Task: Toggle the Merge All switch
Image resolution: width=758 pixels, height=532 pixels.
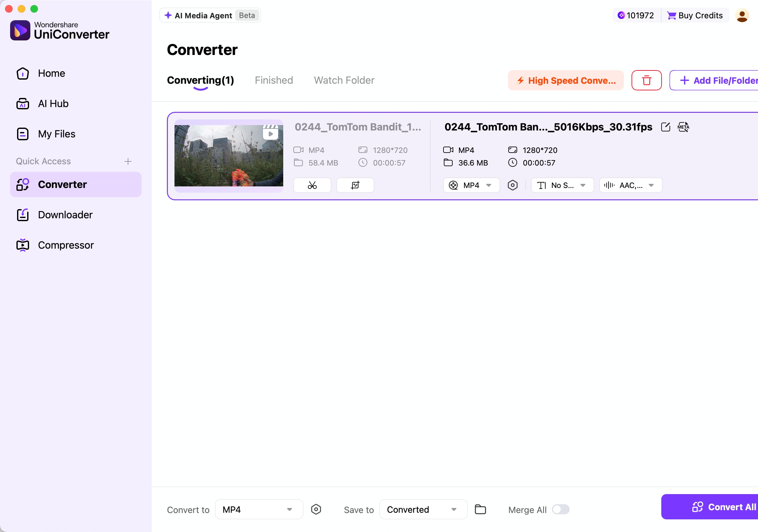Action: coord(560,509)
